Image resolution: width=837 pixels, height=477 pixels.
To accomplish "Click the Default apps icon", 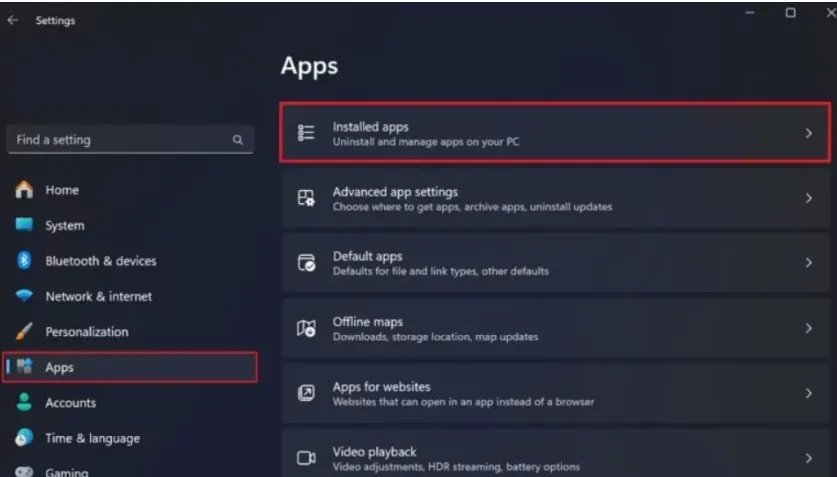I will [306, 263].
